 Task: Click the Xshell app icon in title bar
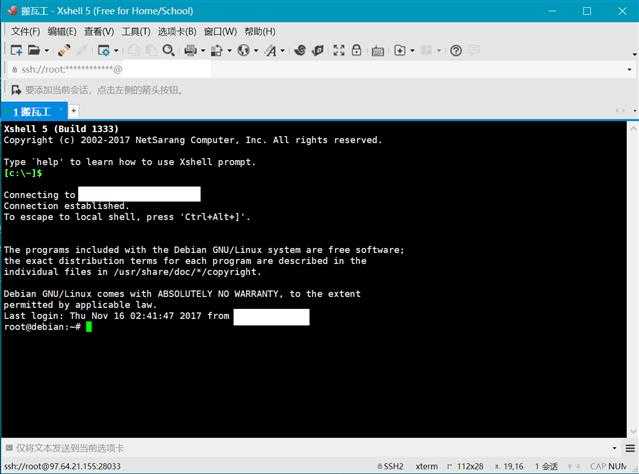[x=12, y=11]
